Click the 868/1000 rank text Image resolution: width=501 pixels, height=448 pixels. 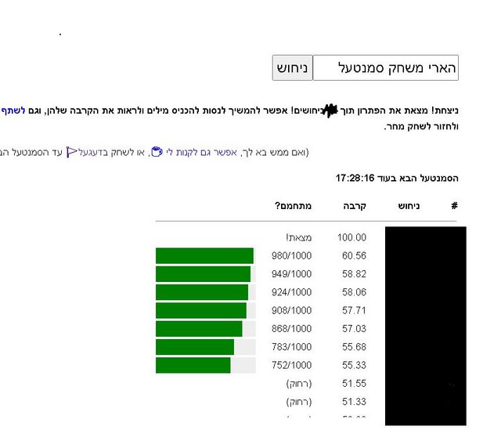291,328
